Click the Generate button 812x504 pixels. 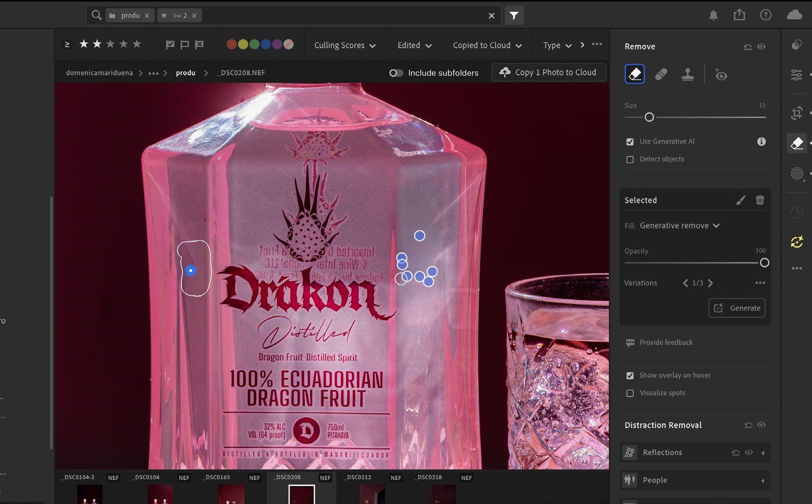737,308
